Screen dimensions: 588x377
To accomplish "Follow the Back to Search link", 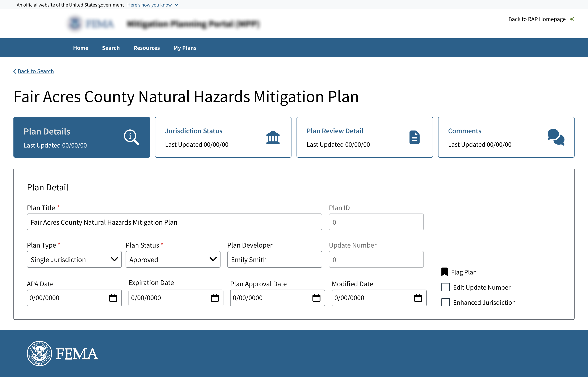I will 35,71.
